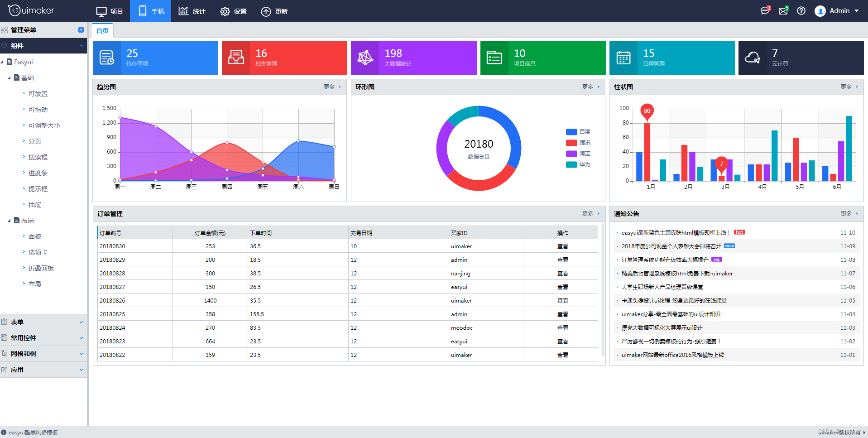Toggle the 百度 legend entry in donut chart

tap(578, 132)
